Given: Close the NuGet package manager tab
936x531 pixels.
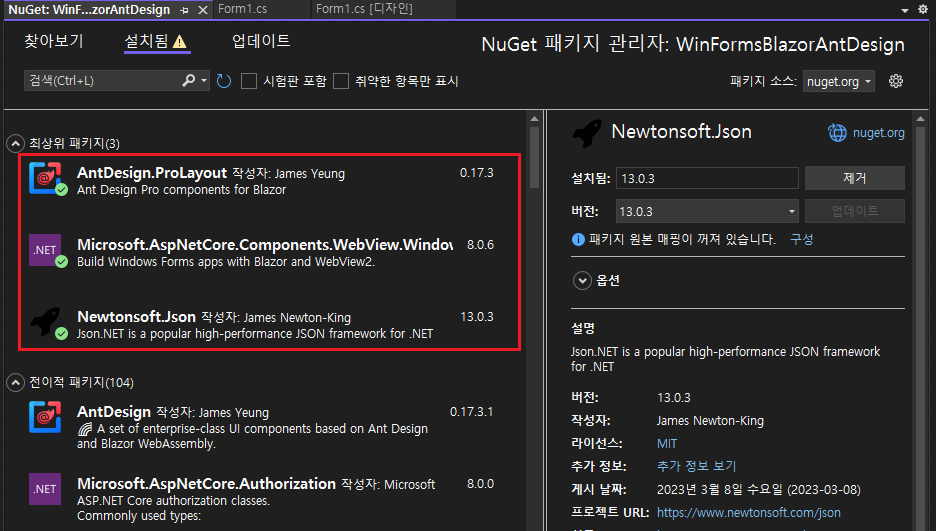Looking at the screenshot, I should (203, 10).
